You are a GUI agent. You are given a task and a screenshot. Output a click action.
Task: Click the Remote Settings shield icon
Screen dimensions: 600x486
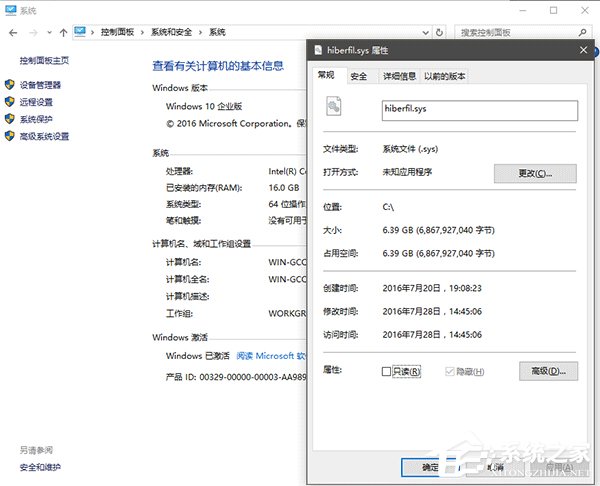pyautogui.click(x=10, y=102)
